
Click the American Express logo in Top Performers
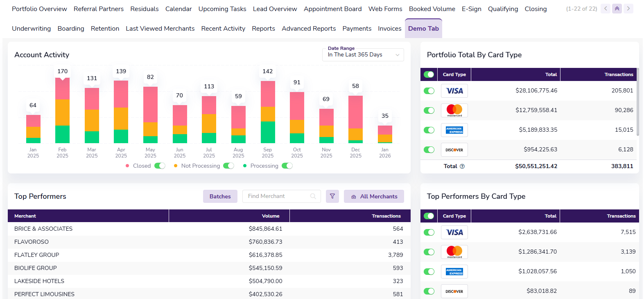454,272
